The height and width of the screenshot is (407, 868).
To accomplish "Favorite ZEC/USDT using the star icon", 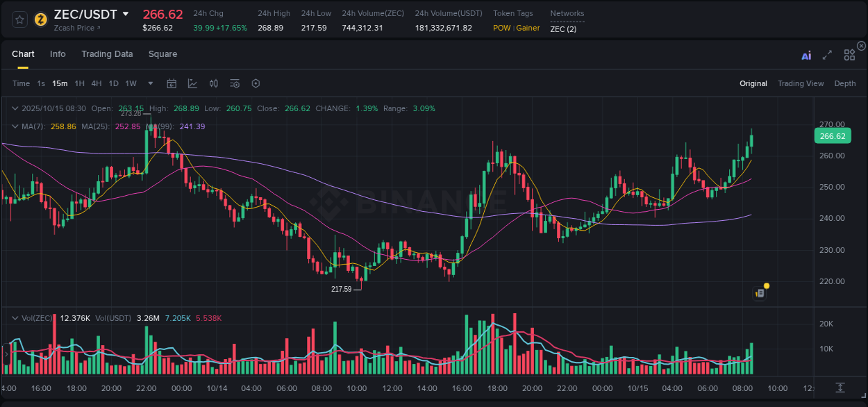I will tap(20, 19).
